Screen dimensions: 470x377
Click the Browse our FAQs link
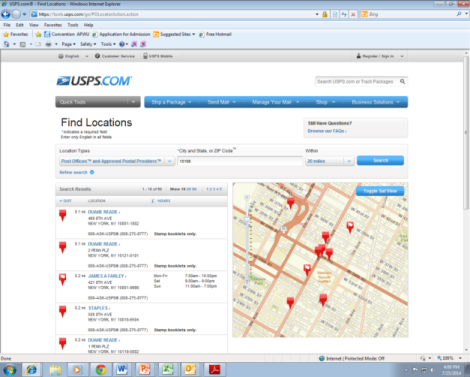pos(327,131)
